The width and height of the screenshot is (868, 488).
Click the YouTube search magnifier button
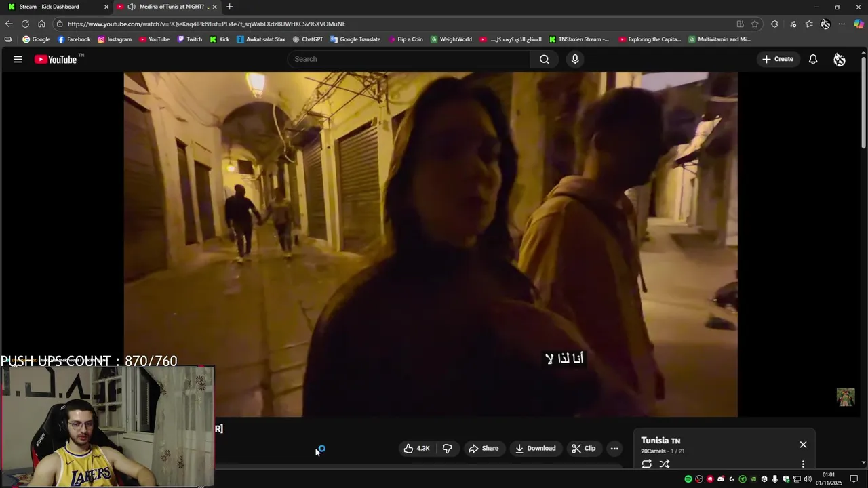[544, 59]
